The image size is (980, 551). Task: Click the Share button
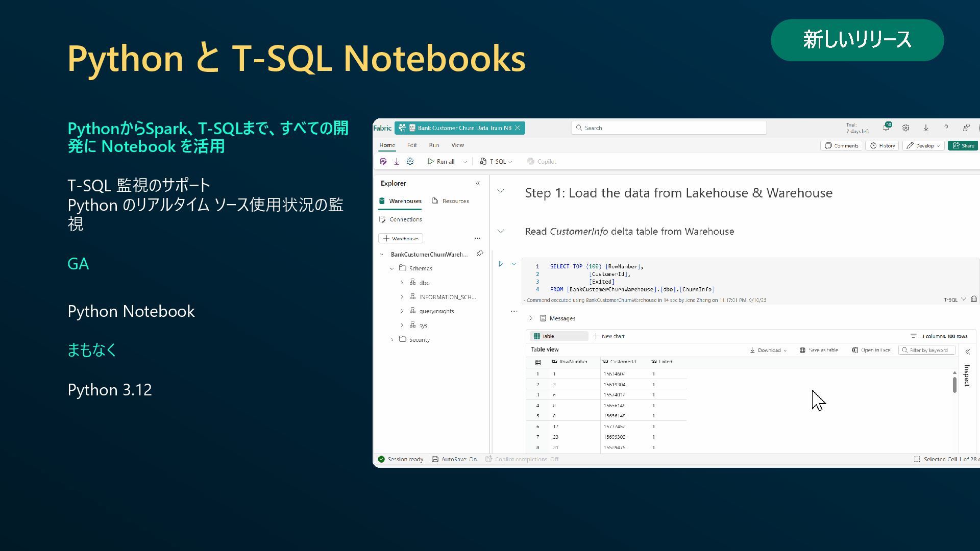[x=963, y=145]
